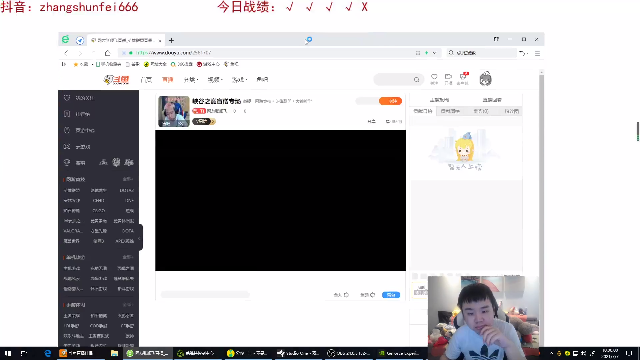Expand 全部 next to the second sidebar section header
The width and height of the screenshot is (640, 360).
tap(128, 257)
